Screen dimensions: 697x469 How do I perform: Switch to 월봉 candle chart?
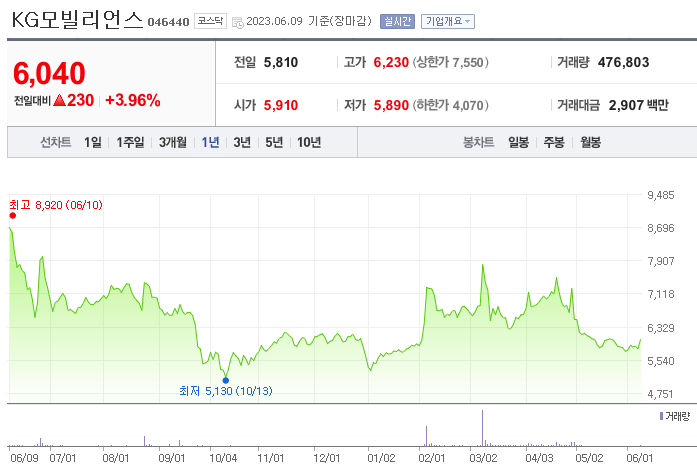tap(590, 142)
